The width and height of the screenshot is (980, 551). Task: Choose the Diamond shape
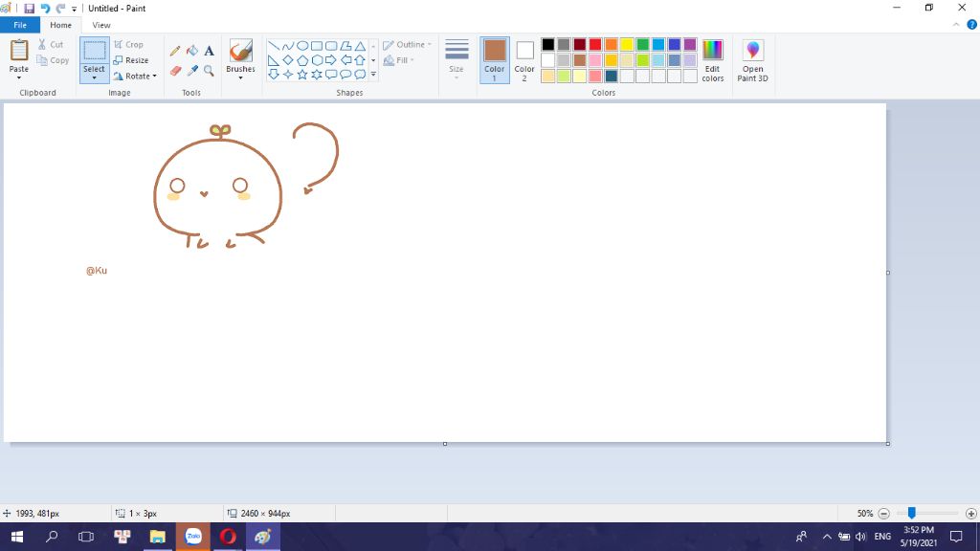point(288,60)
